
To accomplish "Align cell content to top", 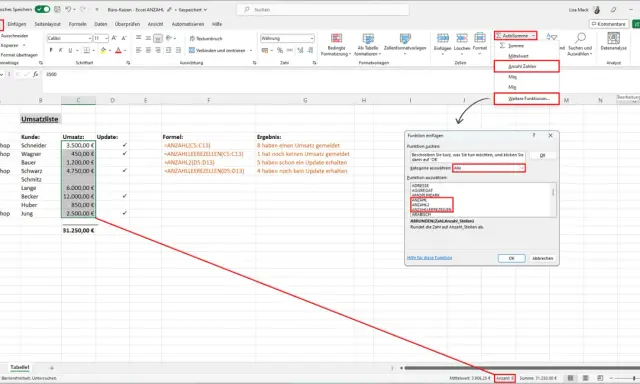I will (139, 38).
